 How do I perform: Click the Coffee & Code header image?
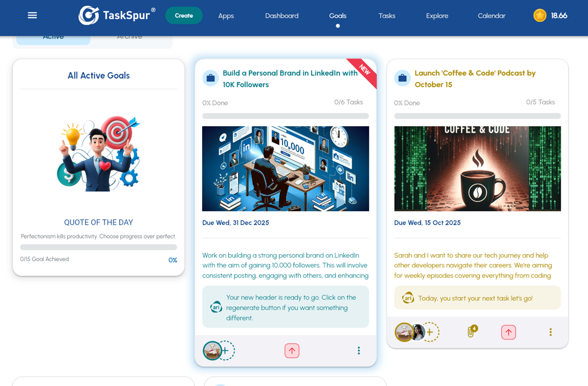click(477, 169)
